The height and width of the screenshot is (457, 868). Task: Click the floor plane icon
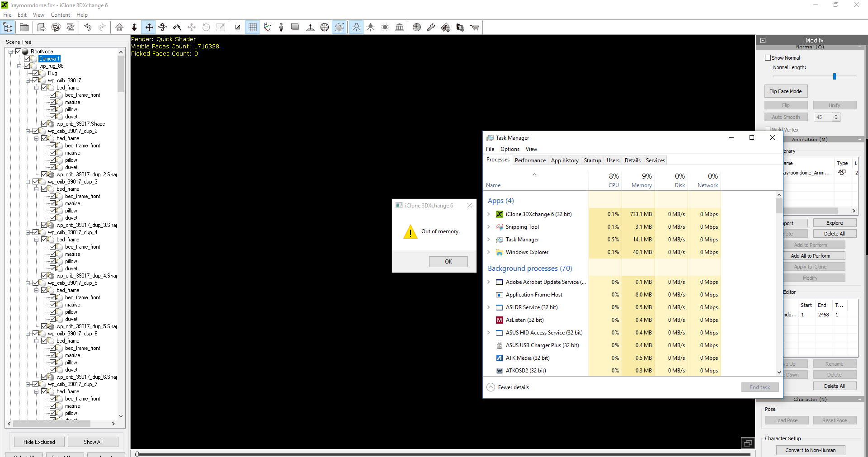(x=295, y=28)
